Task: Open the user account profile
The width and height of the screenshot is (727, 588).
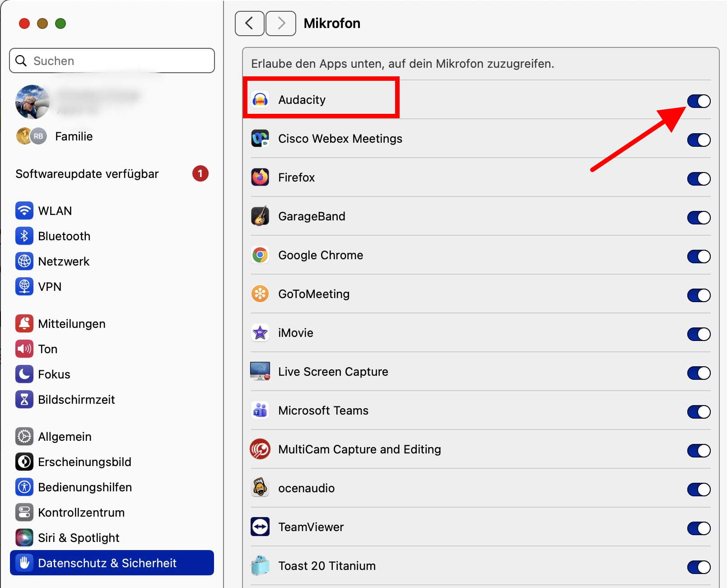Action: tap(112, 102)
